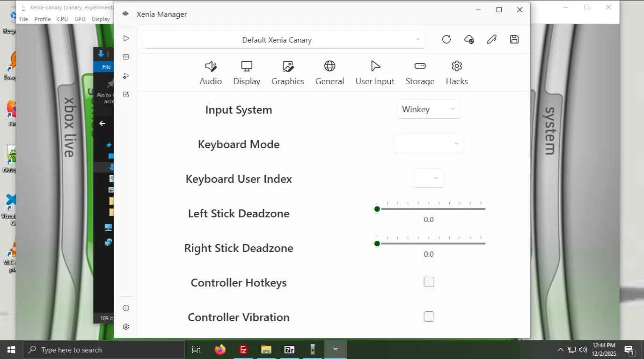644x359 pixels.
Task: Open the Keyboard Mode dropdown
Action: tap(429, 144)
